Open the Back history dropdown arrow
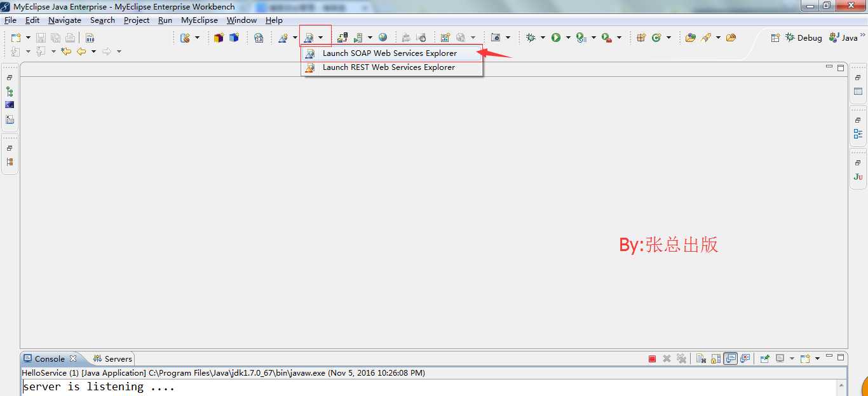Image resolution: width=868 pixels, height=396 pixels. (93, 52)
